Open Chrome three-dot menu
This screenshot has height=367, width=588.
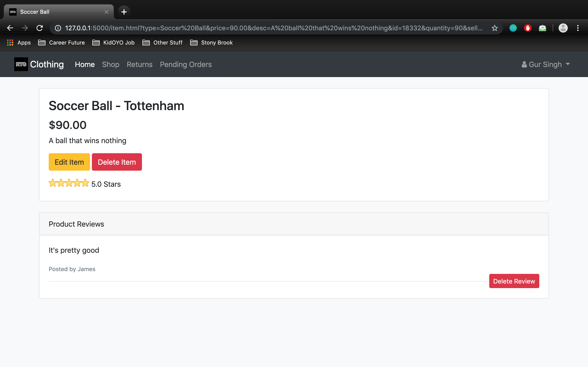(x=578, y=28)
